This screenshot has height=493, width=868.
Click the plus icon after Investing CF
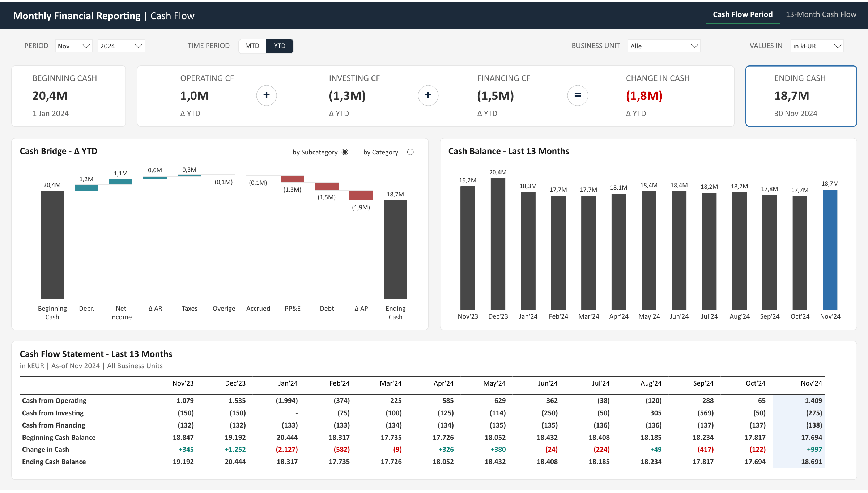[x=428, y=95]
